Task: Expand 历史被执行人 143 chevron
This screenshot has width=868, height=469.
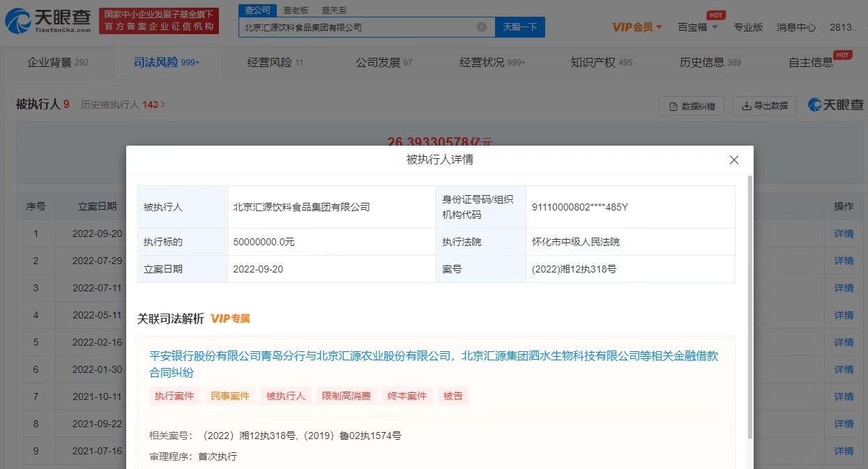Action: pyautogui.click(x=163, y=105)
